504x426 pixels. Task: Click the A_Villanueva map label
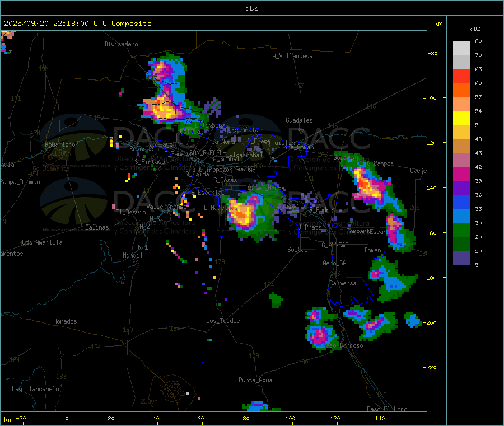(292, 56)
